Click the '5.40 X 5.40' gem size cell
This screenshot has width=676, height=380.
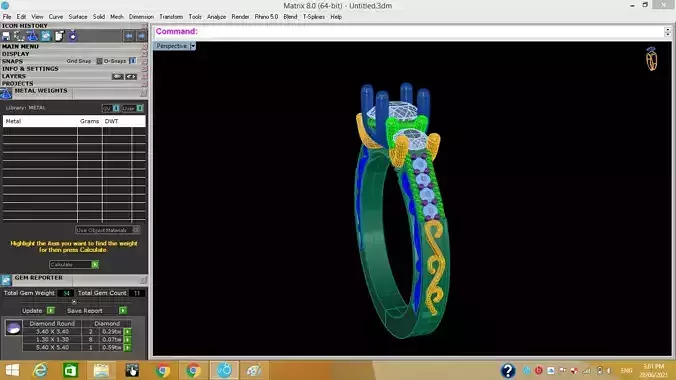point(52,347)
